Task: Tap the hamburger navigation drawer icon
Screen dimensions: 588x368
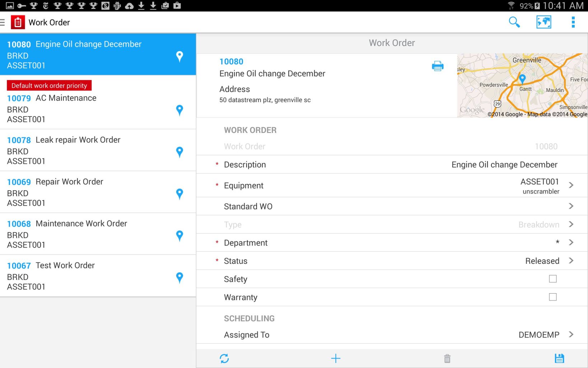Action: pos(2,22)
